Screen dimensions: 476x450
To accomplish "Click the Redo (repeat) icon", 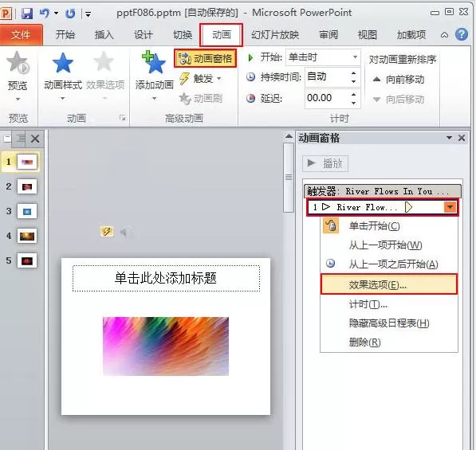I will 70,14.
